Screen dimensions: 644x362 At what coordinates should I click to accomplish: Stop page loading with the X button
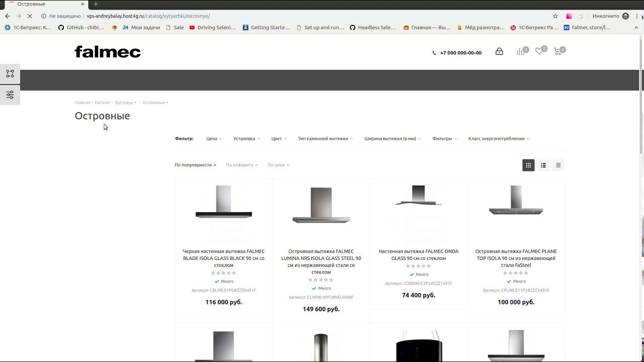point(30,16)
